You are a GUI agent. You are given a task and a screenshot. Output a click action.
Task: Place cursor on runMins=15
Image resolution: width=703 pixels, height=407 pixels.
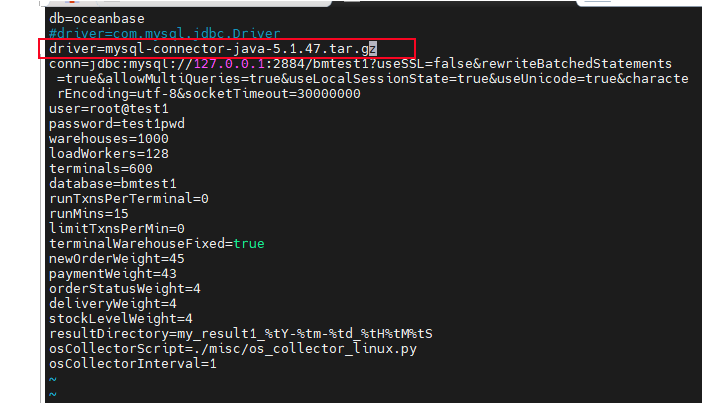(89, 213)
